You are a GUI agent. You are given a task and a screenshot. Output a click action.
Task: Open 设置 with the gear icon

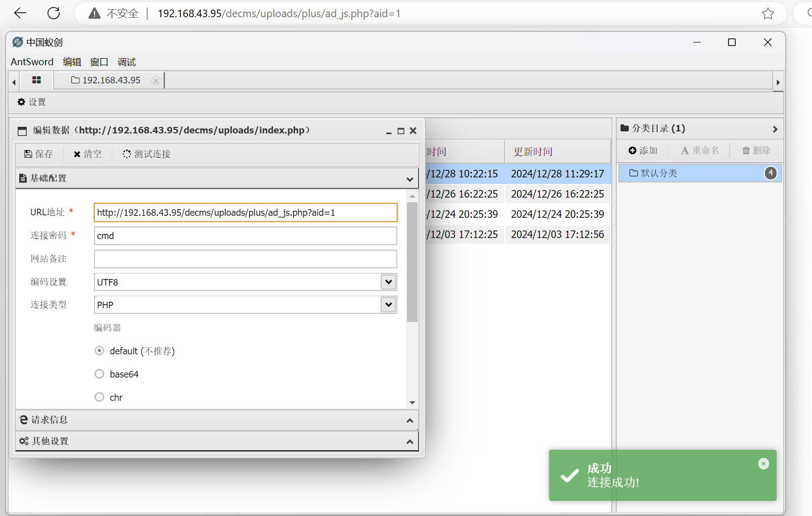[x=31, y=102]
